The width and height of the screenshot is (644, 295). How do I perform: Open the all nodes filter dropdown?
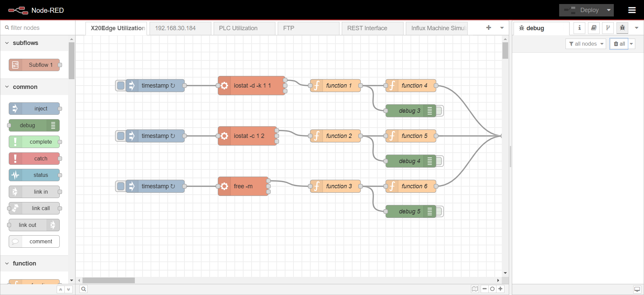click(x=586, y=44)
